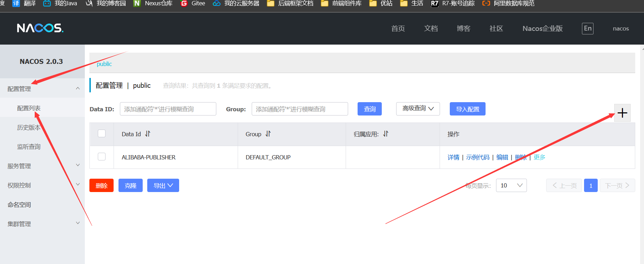The height and width of the screenshot is (264, 644).
Task: Sort the table by Group column
Action: click(268, 134)
